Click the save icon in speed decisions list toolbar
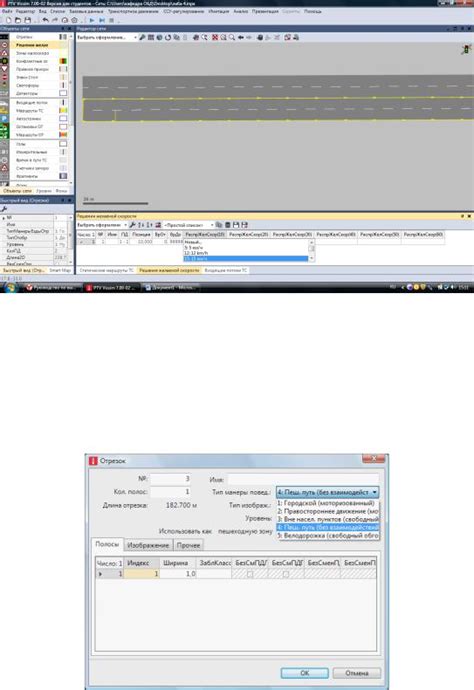Viewport: 474px width, 690px height. pyautogui.click(x=236, y=225)
